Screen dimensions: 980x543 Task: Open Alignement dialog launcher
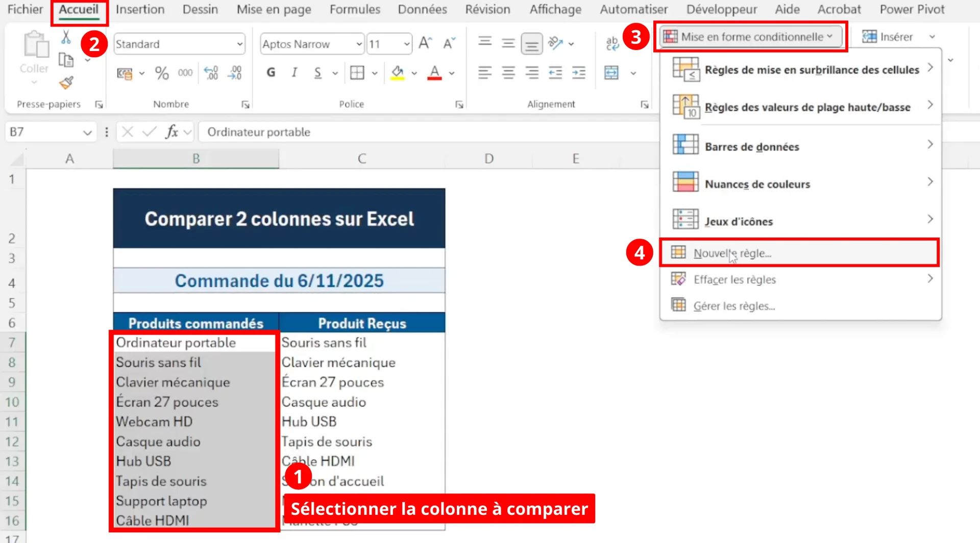(645, 104)
